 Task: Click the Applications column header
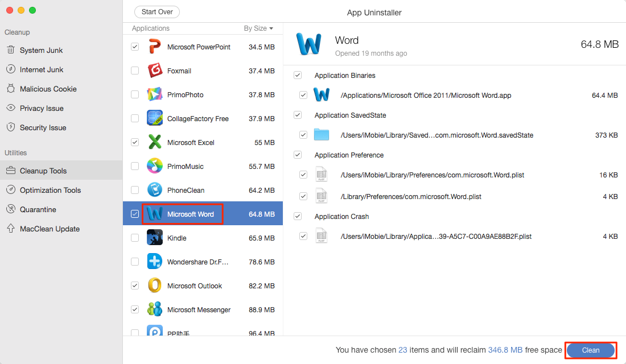tap(150, 28)
